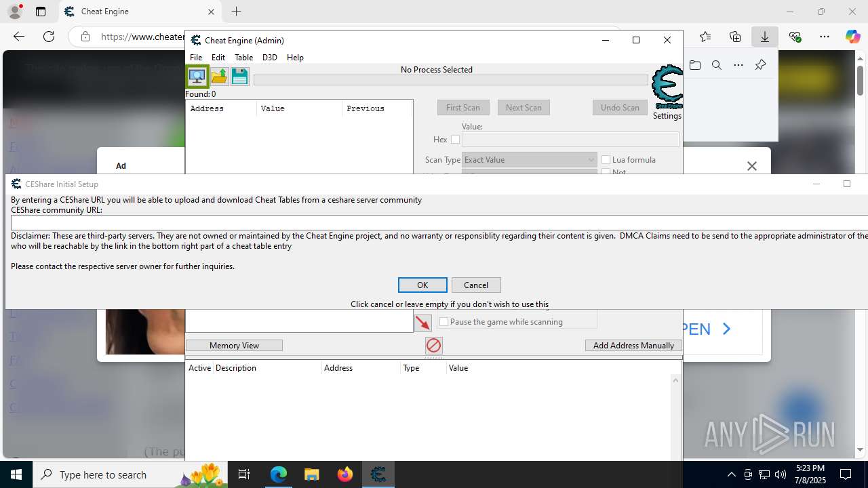Open Memory View
The width and height of the screenshot is (868, 488).
(234, 346)
